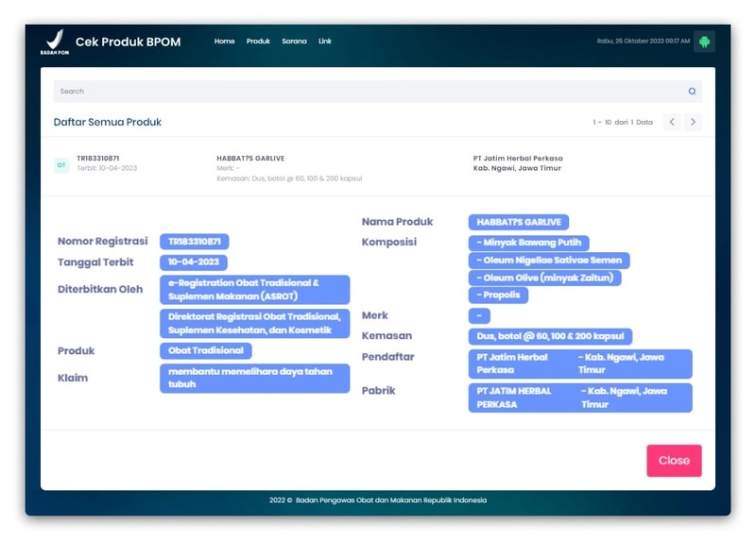Click the Propolis composition badge
This screenshot has width=756, height=541.
coord(498,295)
